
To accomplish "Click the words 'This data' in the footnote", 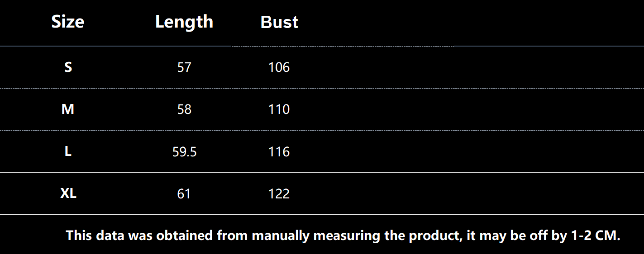I will (95, 235).
